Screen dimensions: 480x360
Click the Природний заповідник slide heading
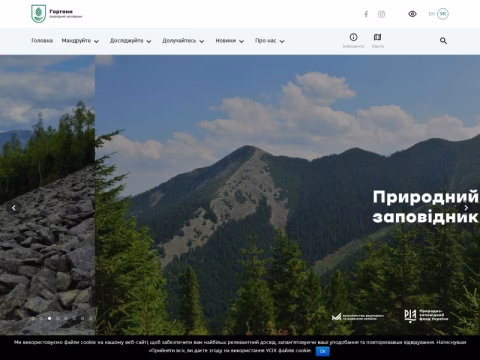point(426,207)
